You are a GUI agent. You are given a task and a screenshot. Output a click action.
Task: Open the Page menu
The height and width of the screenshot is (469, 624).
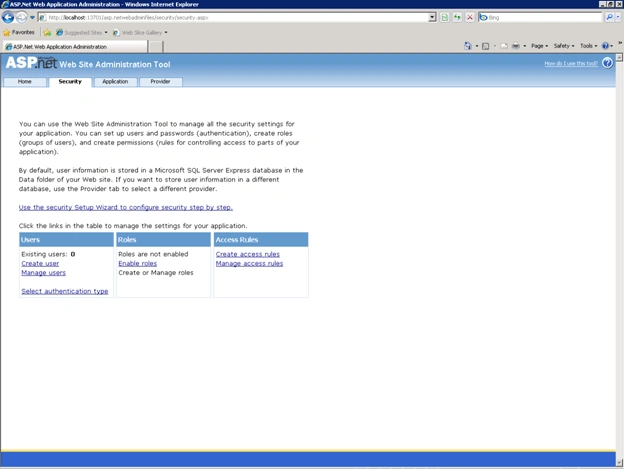[x=539, y=46]
